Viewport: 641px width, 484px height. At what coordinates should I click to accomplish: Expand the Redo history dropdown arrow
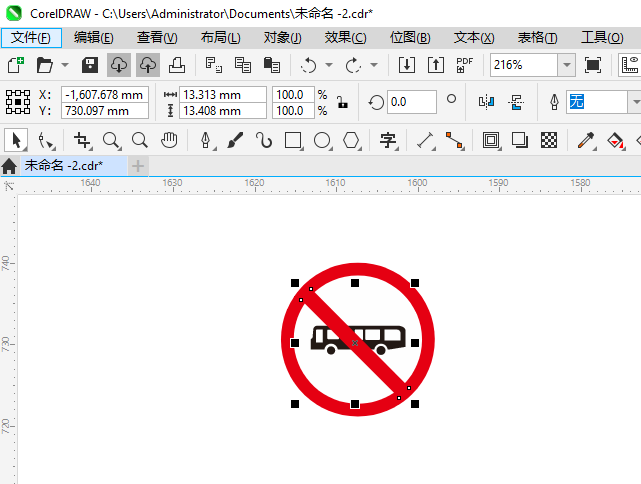(x=374, y=65)
